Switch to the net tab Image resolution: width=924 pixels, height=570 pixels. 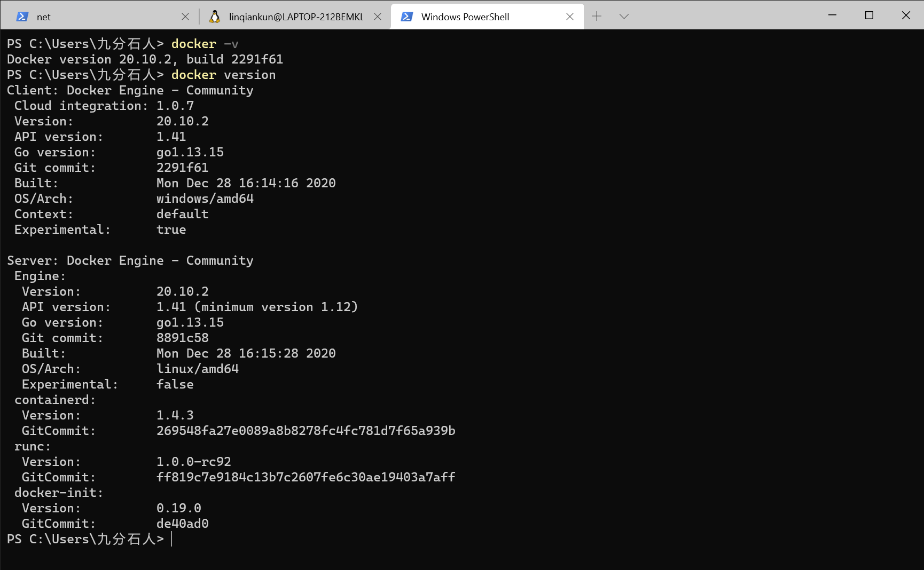96,17
